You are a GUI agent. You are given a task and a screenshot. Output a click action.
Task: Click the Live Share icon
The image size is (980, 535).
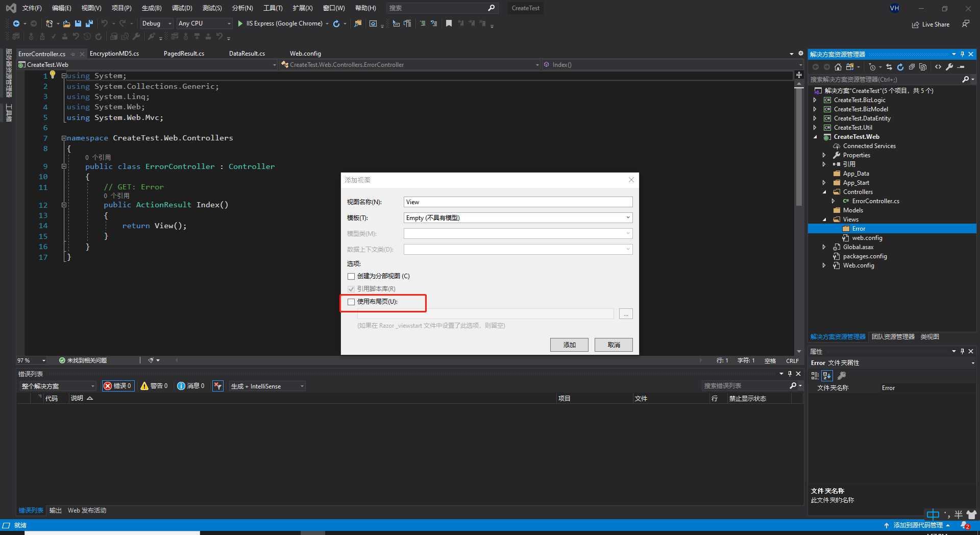click(x=916, y=25)
